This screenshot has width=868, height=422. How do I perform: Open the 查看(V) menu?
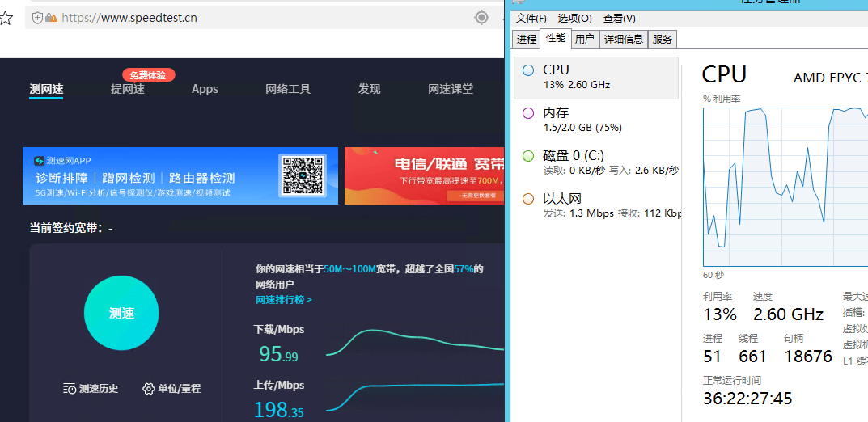pos(619,19)
